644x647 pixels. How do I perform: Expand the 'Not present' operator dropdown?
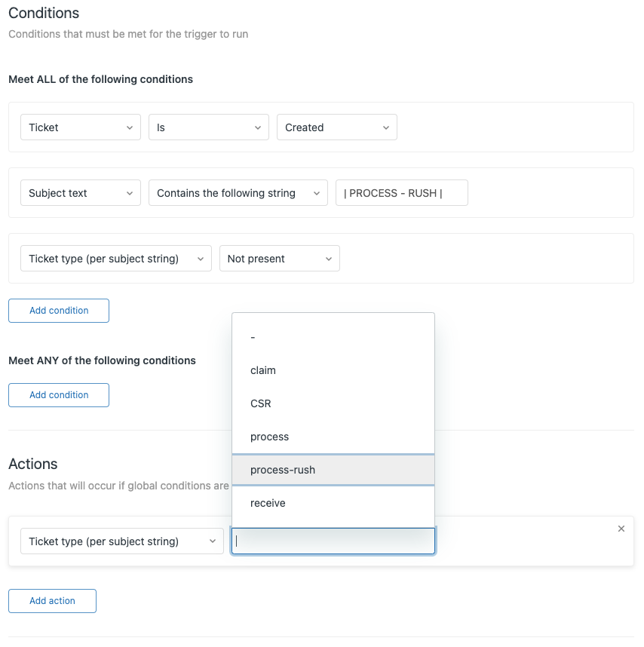tap(279, 259)
